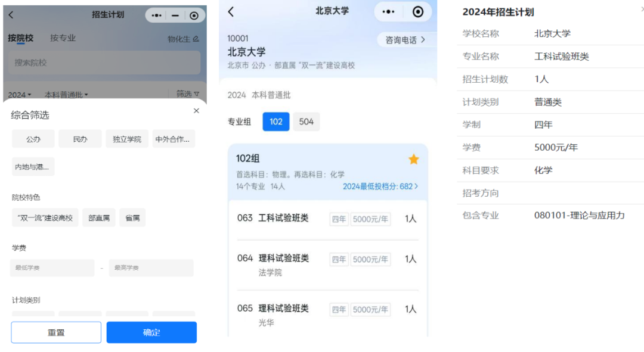Viewport: 644px width, 352px height.
Task: Click back arrow in 招生计划 header
Action: [11, 15]
